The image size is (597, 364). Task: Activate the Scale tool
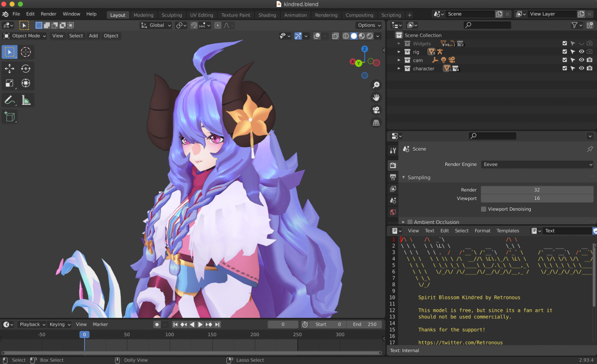[x=9, y=83]
